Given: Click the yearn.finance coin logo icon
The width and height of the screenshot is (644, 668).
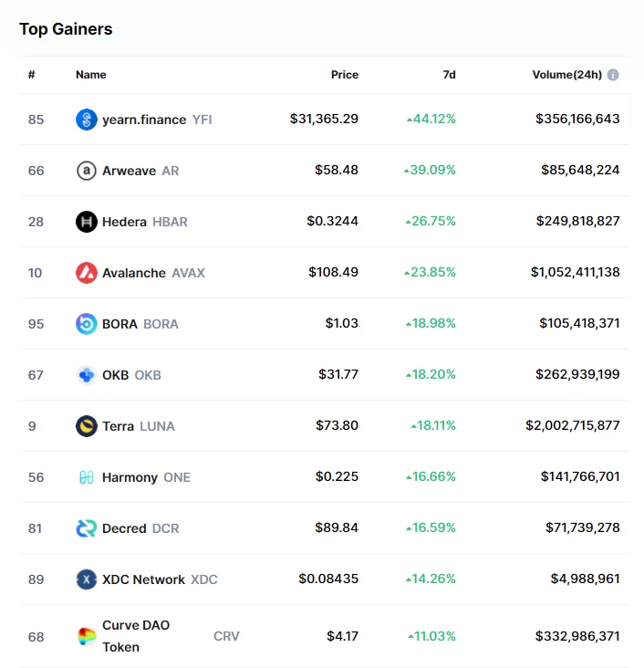Looking at the screenshot, I should 87,120.
